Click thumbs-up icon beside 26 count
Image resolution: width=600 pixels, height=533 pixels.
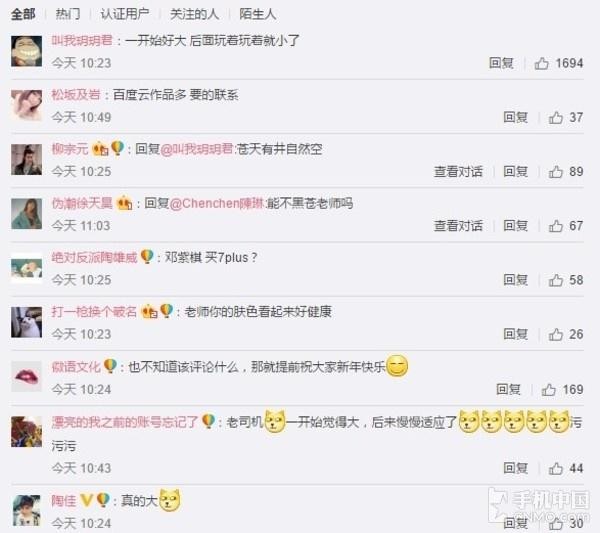tap(556, 335)
